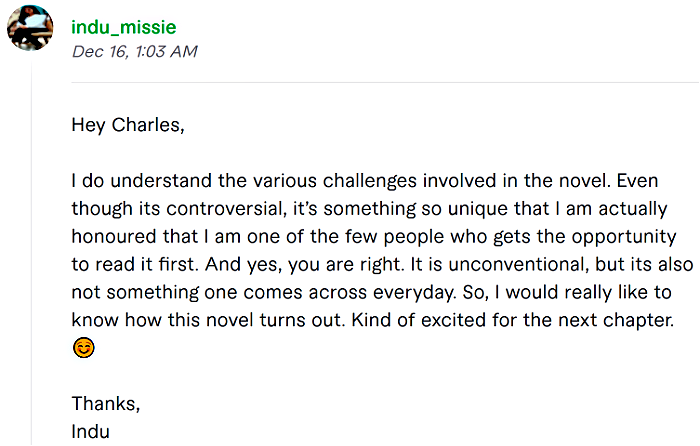700x446 pixels.
Task: Click the word 'opportunity' in the message
Action: tap(624, 238)
